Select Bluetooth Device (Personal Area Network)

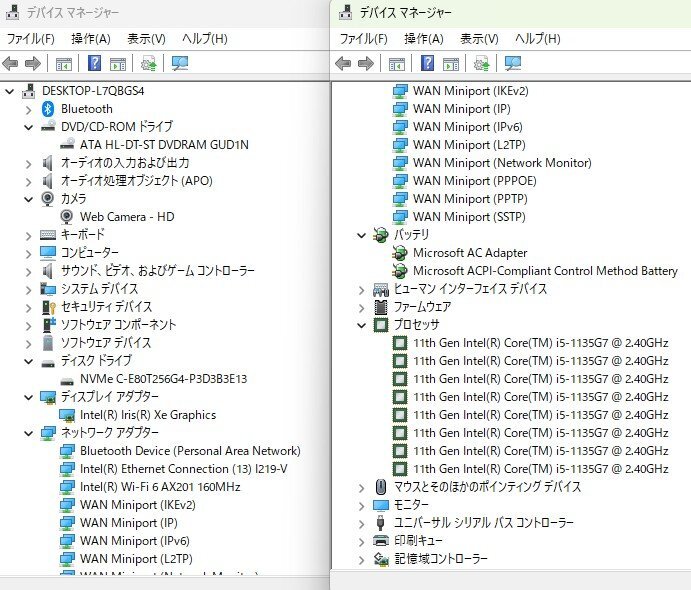pos(190,451)
